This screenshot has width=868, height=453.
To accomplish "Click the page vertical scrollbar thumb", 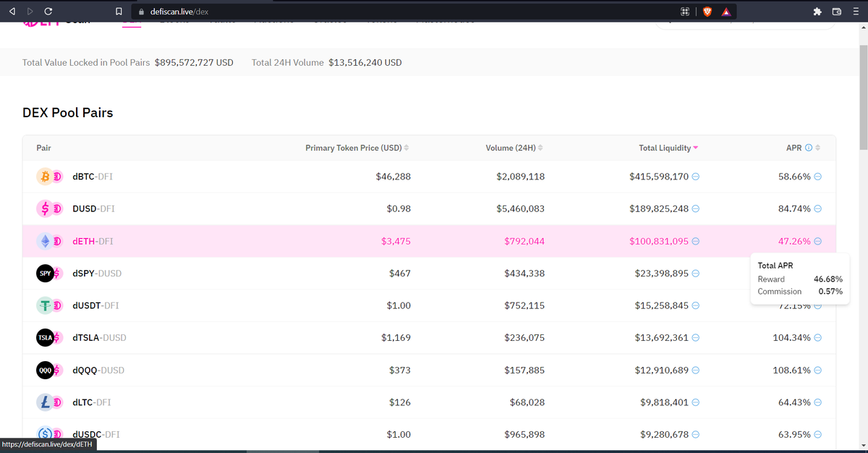I will (863, 98).
